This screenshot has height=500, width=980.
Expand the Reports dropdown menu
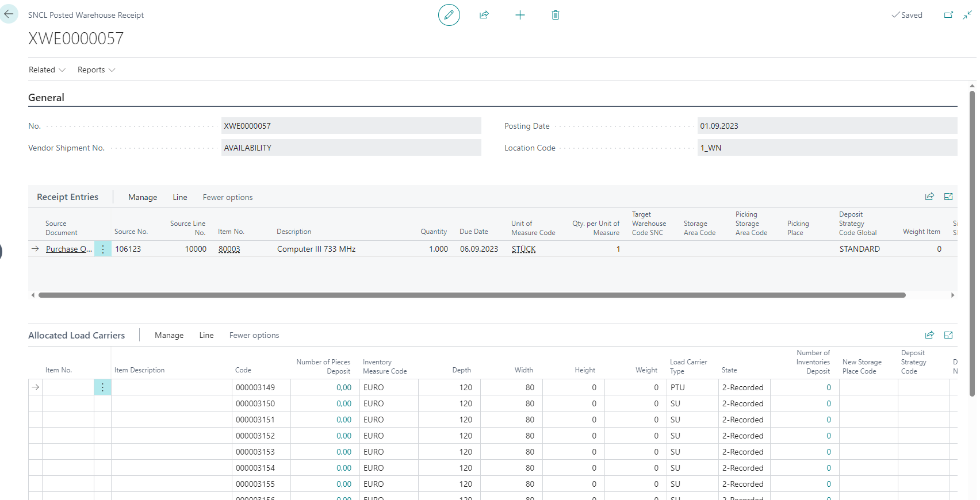[96, 70]
